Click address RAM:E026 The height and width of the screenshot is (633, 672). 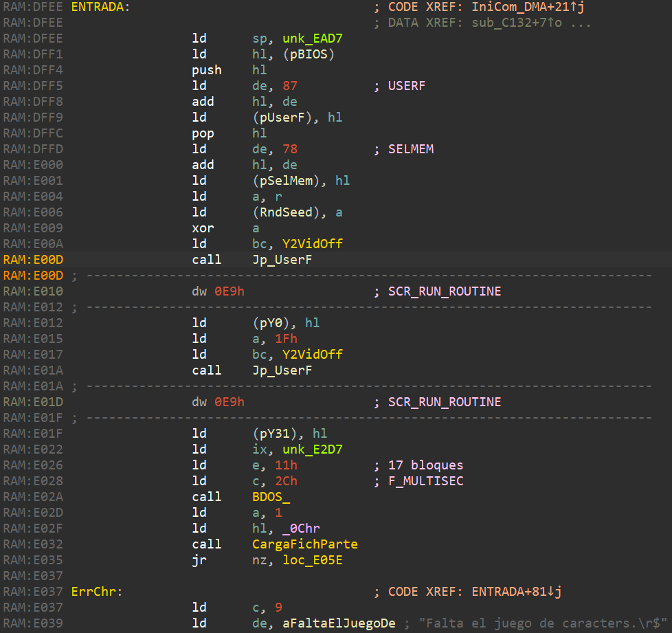33,465
